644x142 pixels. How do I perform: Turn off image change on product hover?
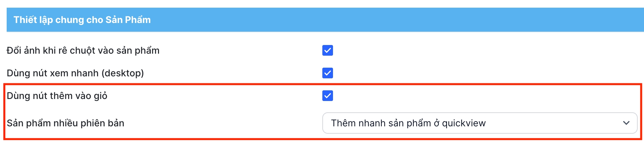point(327,50)
